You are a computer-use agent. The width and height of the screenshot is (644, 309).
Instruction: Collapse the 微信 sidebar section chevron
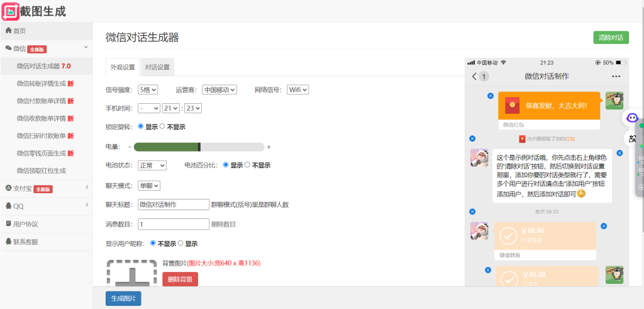(x=86, y=48)
